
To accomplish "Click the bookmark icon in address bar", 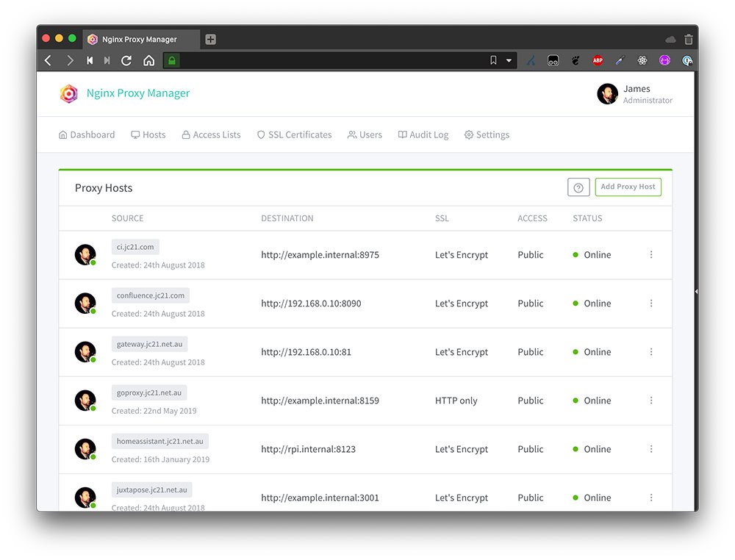I will pyautogui.click(x=493, y=60).
